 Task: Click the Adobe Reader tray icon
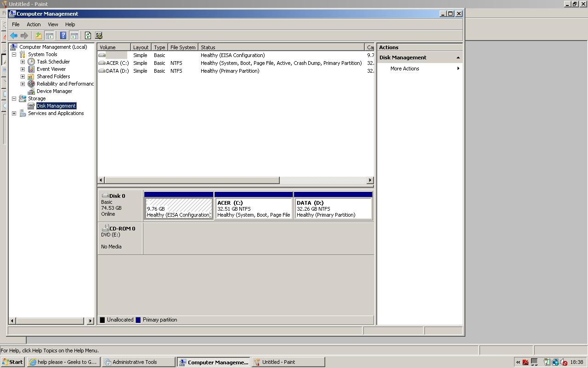tap(526, 362)
